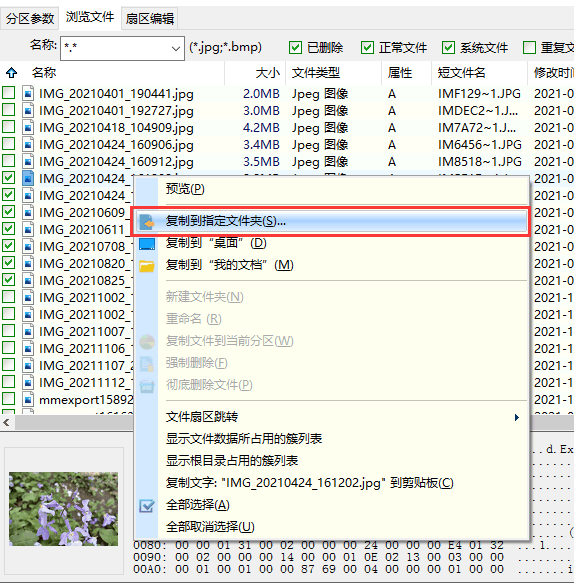Click the copy-to-folder icon in context menu
Screen dimensions: 574x588
[147, 222]
